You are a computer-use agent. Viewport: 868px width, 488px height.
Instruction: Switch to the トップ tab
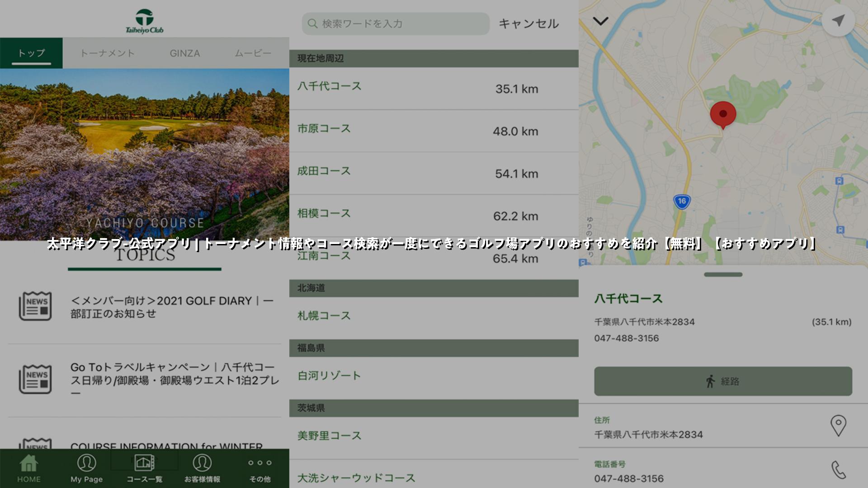coord(31,53)
